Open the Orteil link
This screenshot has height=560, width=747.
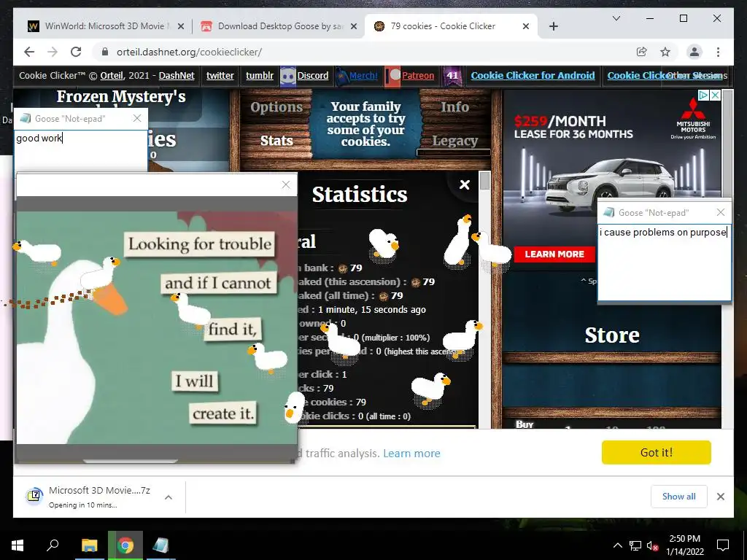tap(112, 76)
